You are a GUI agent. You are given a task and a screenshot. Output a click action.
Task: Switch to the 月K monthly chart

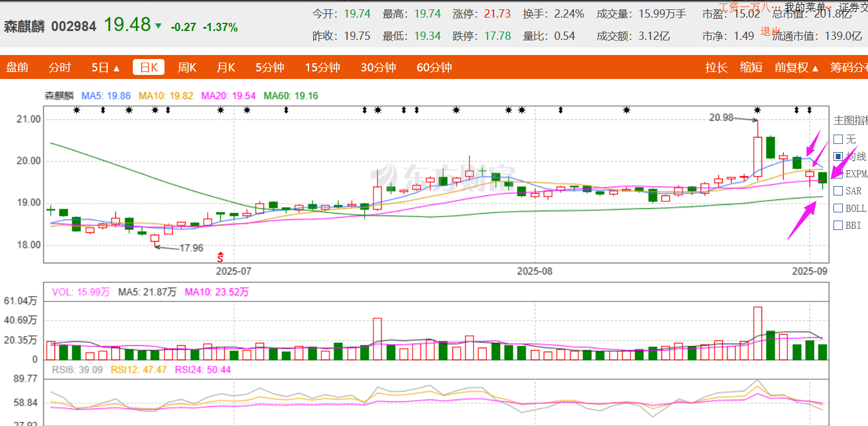click(x=226, y=67)
